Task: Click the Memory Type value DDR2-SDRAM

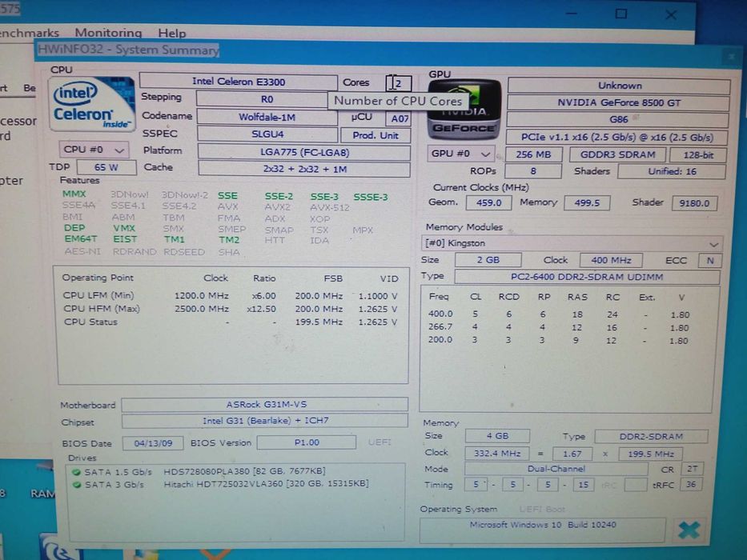Action: point(651,437)
